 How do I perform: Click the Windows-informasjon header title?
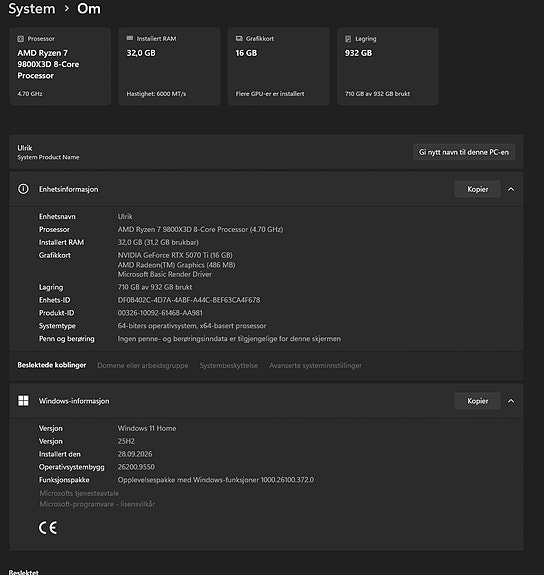tap(74, 401)
